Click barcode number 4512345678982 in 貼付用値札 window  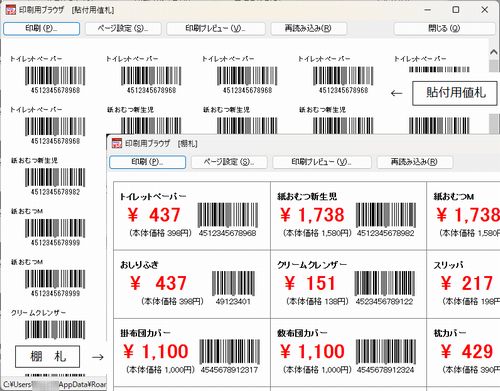click(55, 192)
